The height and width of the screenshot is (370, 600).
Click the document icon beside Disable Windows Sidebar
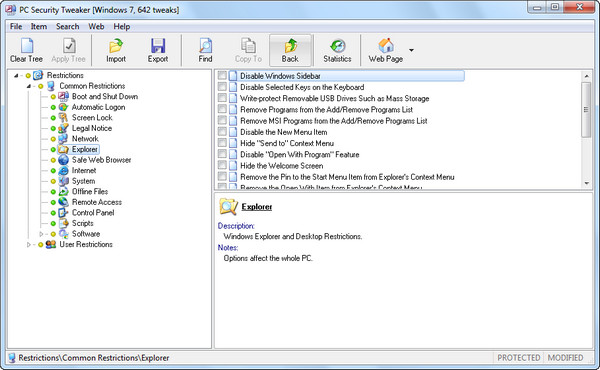233,76
